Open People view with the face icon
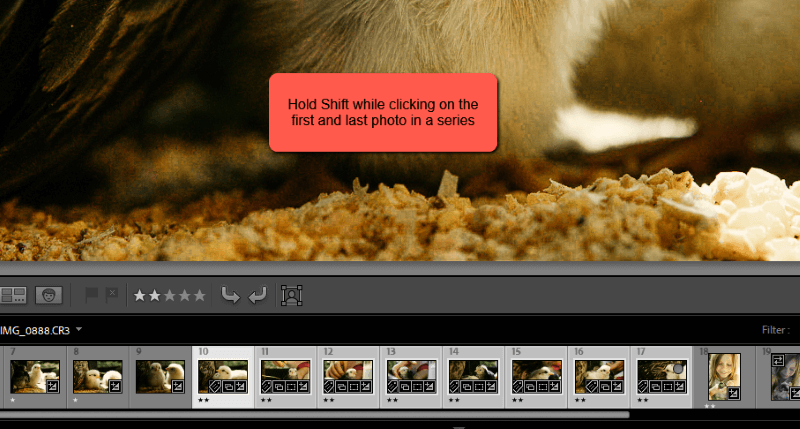The image size is (800, 429). click(48, 295)
